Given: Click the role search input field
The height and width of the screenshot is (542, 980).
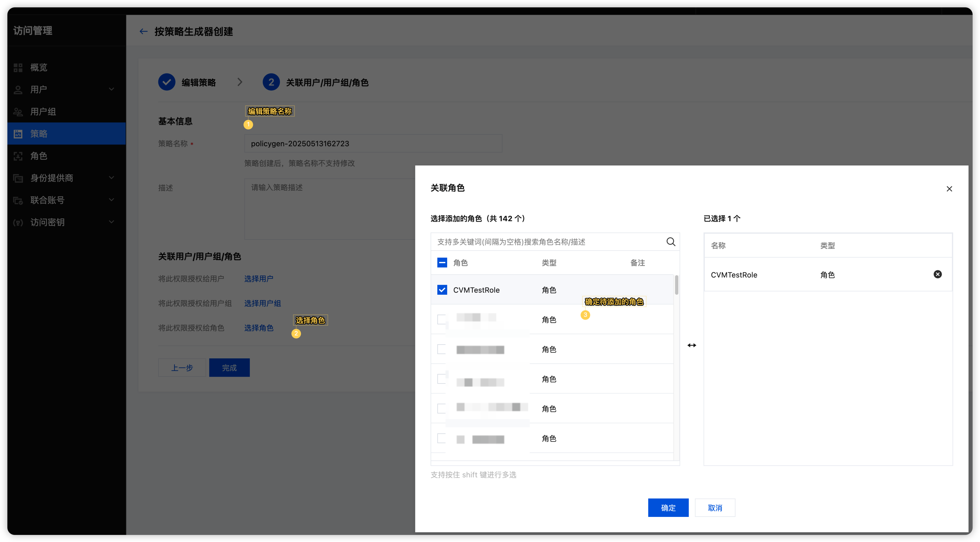Looking at the screenshot, I should click(548, 242).
